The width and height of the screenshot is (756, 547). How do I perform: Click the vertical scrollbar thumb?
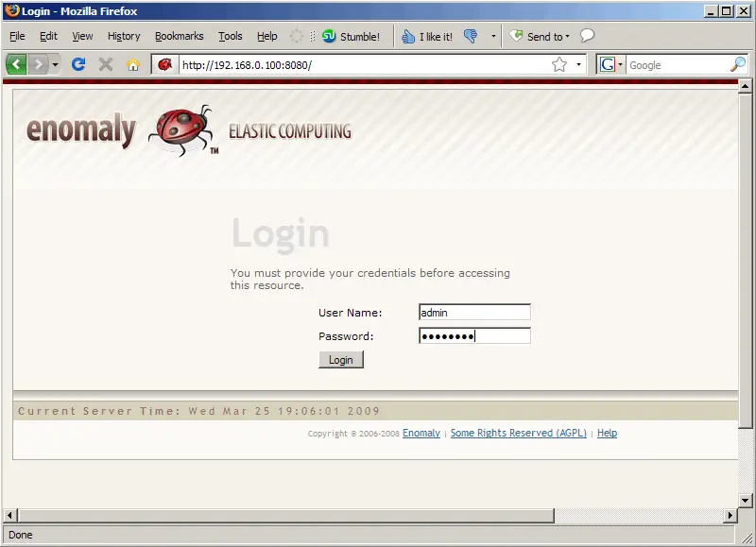pos(745,260)
